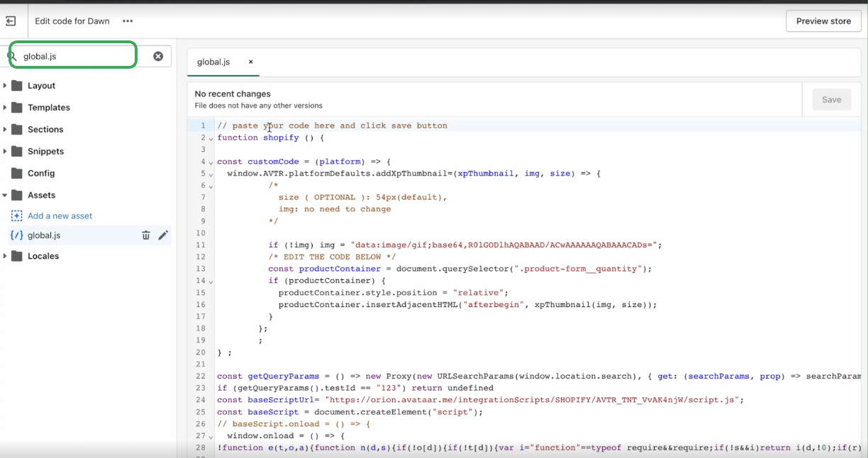Image resolution: width=868 pixels, height=458 pixels.
Task: Click line number 18 in the gutter
Action: (201, 328)
